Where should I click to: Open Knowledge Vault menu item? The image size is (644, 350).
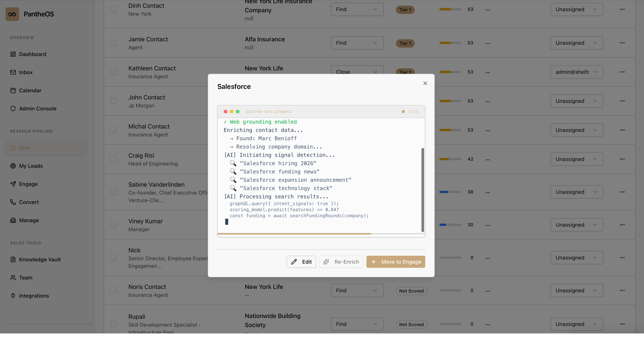(x=40, y=259)
